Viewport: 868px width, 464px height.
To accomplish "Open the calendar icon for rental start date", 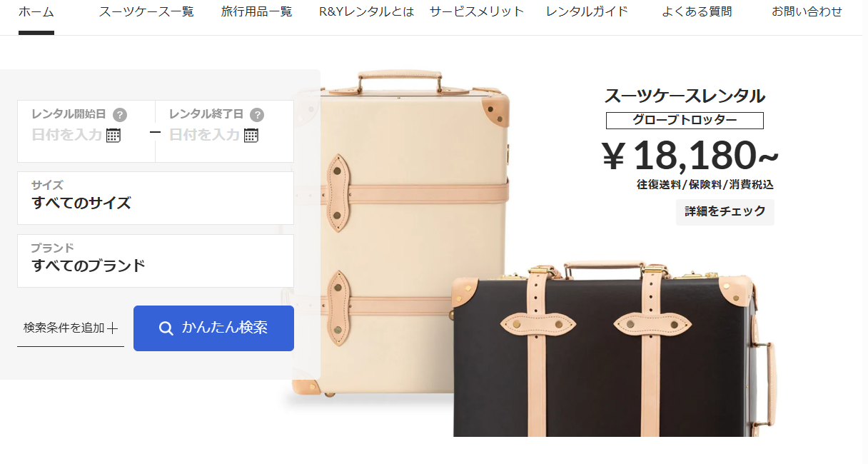I will click(x=113, y=135).
